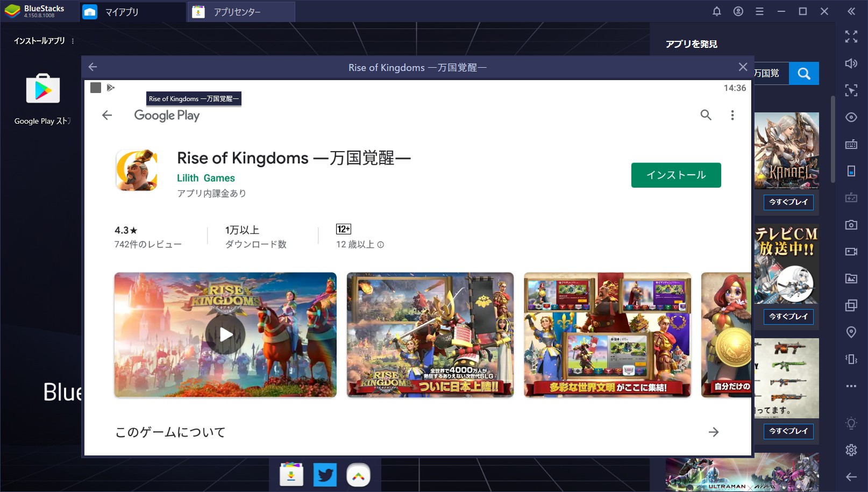Click the Play Store icon in status bar
The image size is (868, 492).
coord(111,88)
